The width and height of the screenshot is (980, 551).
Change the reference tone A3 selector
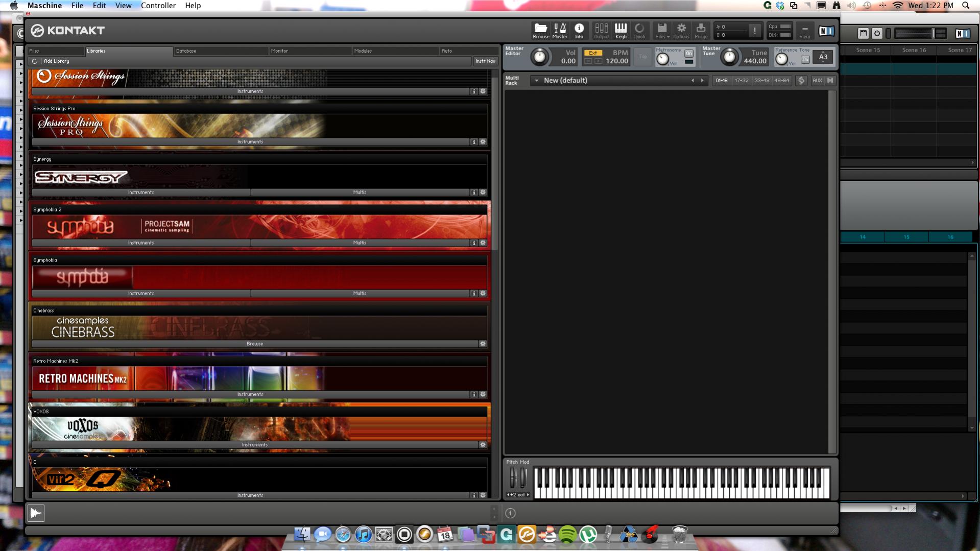[x=823, y=57]
